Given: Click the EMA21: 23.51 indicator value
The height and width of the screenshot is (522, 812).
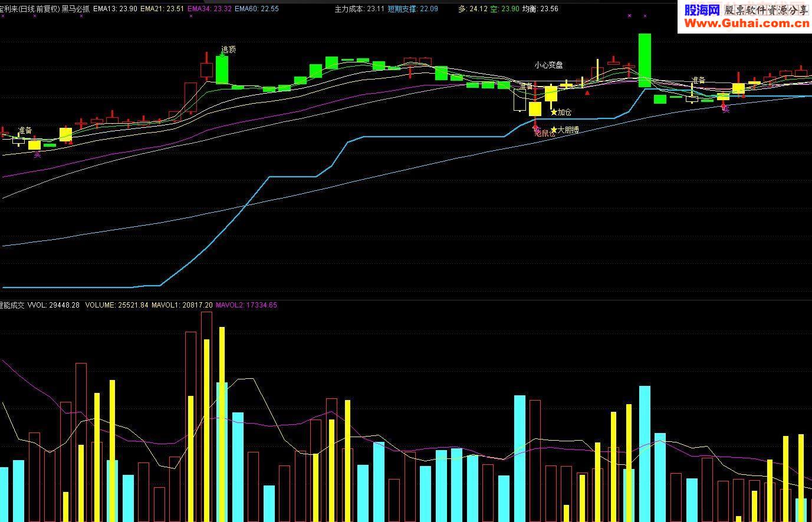Looking at the screenshot, I should tap(162, 9).
